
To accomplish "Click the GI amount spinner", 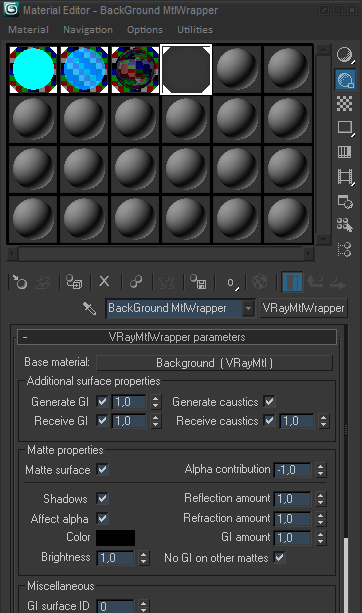I will (321, 538).
